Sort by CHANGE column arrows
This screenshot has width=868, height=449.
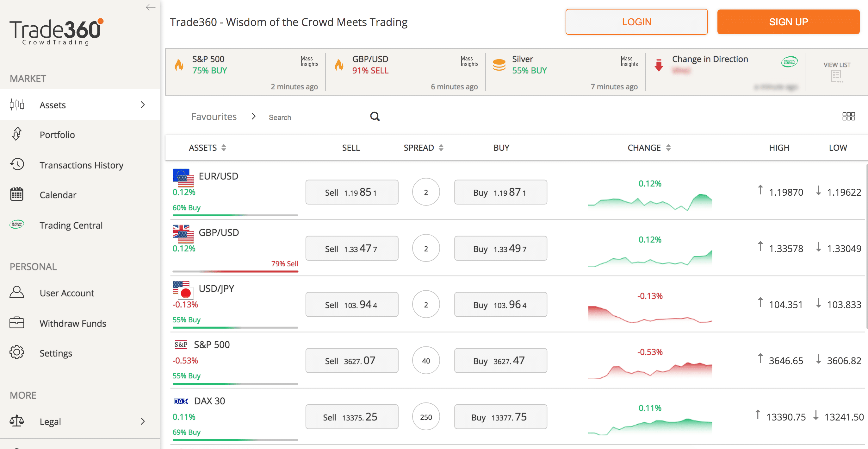coord(668,148)
